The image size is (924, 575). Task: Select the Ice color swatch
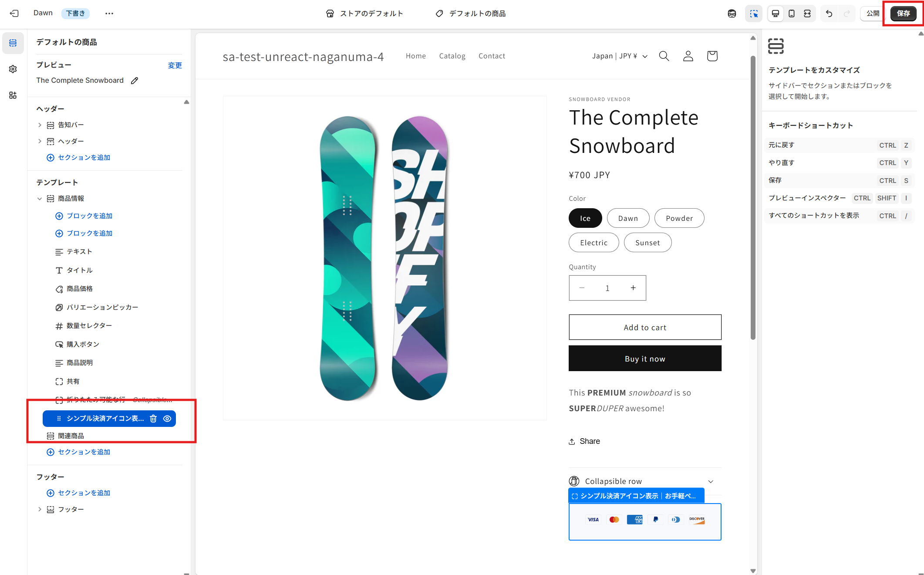click(585, 218)
